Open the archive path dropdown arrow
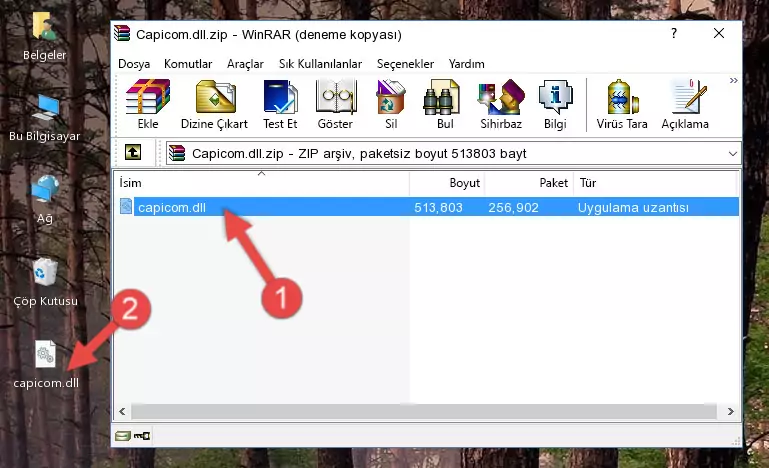 coord(733,154)
